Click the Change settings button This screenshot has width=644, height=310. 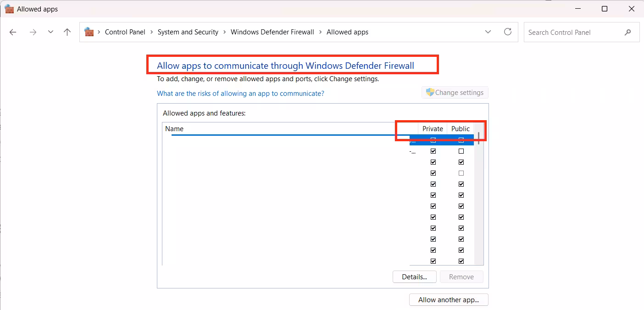coord(455,92)
